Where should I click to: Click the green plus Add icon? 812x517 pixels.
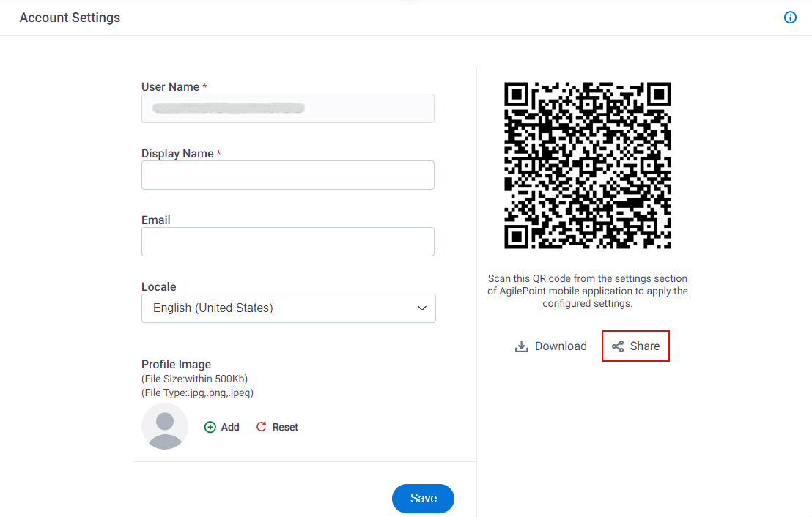(x=210, y=427)
